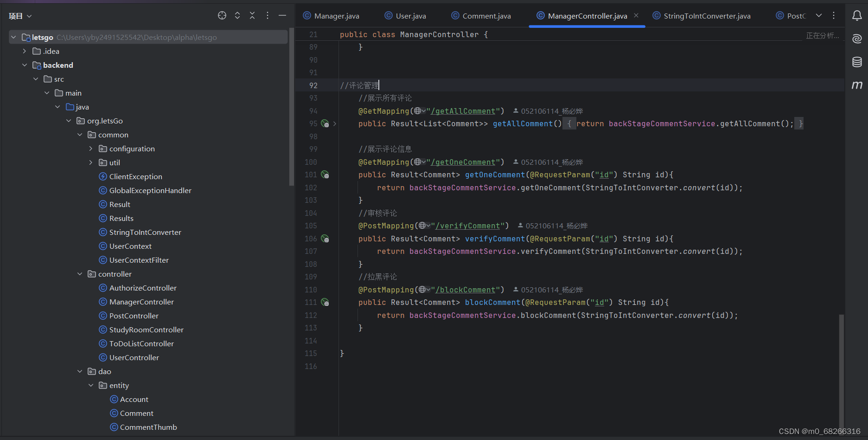Open the Maven tool window
This screenshot has width=868, height=440.
(x=857, y=85)
